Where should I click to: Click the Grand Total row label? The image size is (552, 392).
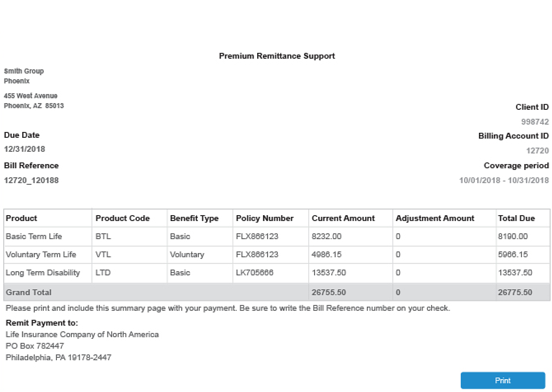(29, 292)
